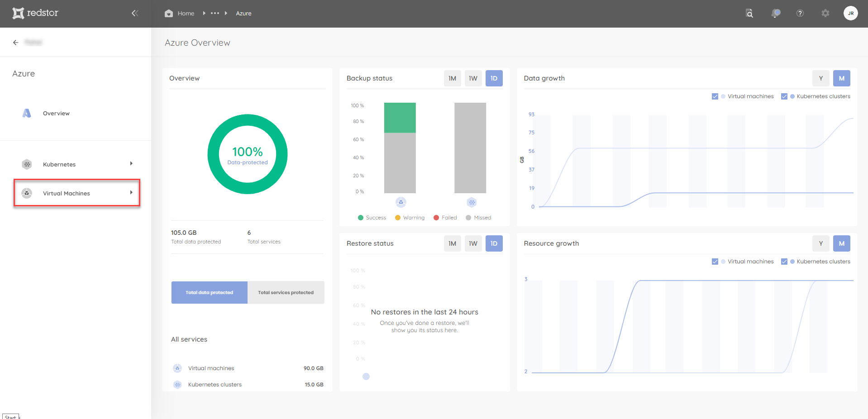Click the 100% Data-protected donut chart
Image resolution: width=868 pixels, height=419 pixels.
pyautogui.click(x=248, y=154)
